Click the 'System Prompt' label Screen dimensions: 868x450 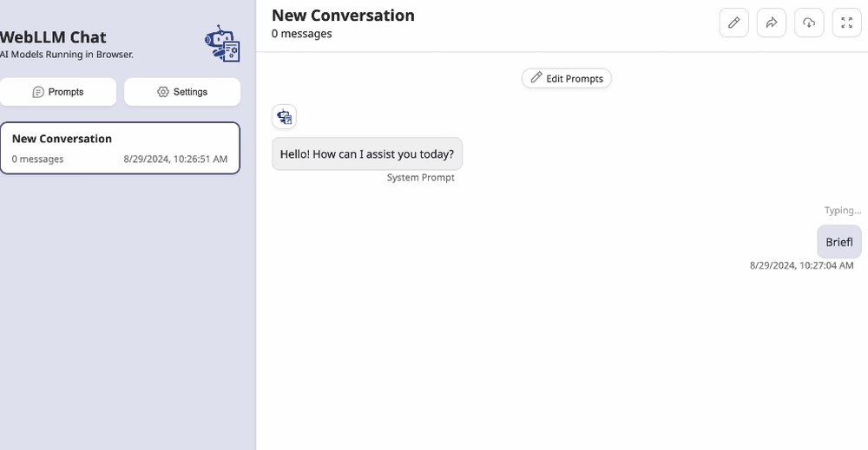tap(421, 178)
